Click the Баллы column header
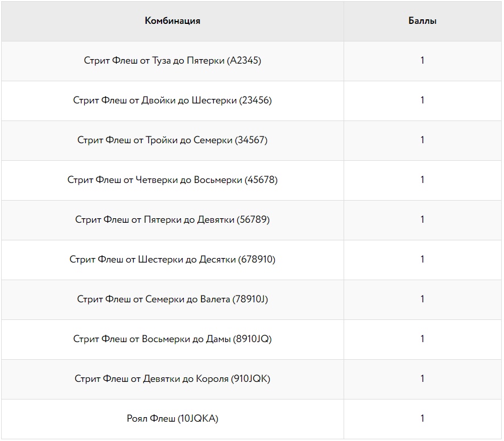The height and width of the screenshot is (441, 504). tap(422, 21)
